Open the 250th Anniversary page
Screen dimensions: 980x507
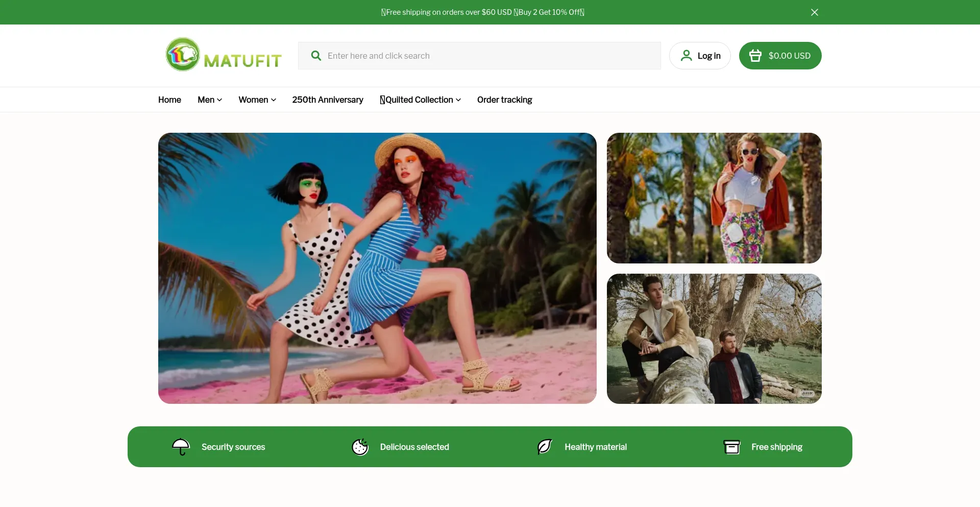tap(328, 100)
